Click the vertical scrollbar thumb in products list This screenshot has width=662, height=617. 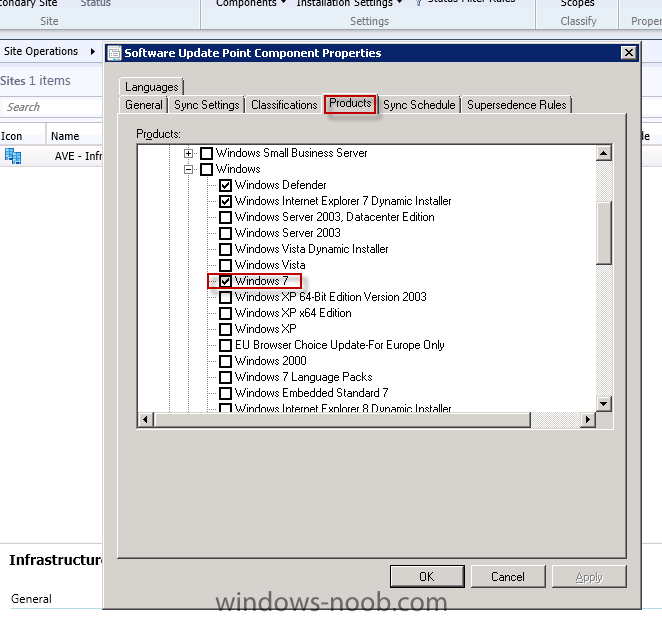click(604, 233)
